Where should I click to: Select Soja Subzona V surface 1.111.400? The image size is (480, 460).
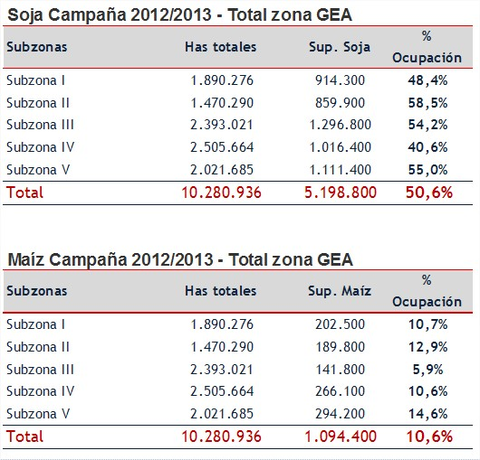340,170
